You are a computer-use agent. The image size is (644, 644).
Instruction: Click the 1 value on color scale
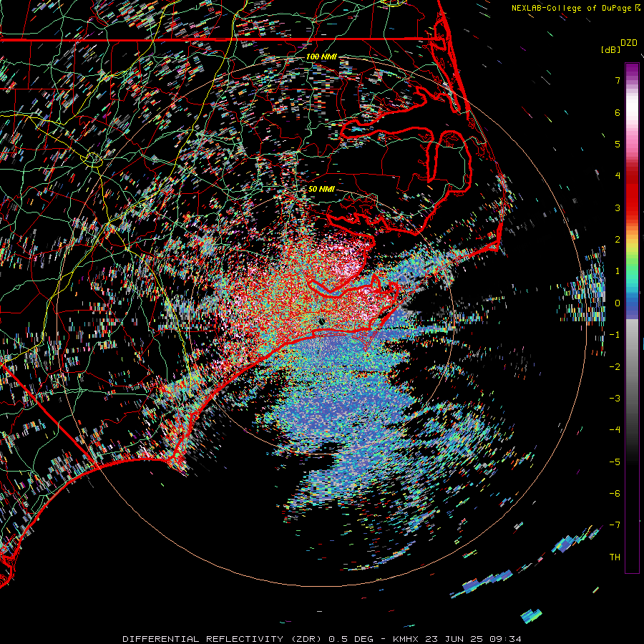click(618, 271)
